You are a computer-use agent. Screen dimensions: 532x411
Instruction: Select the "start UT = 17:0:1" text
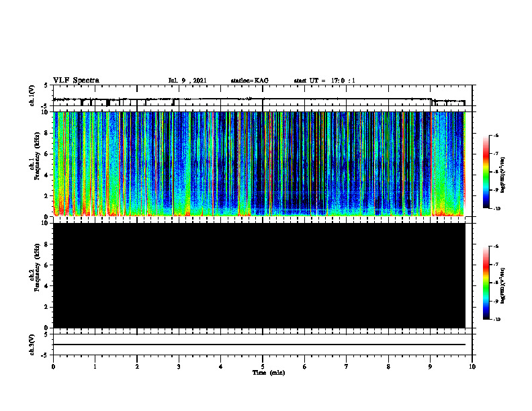(324, 81)
